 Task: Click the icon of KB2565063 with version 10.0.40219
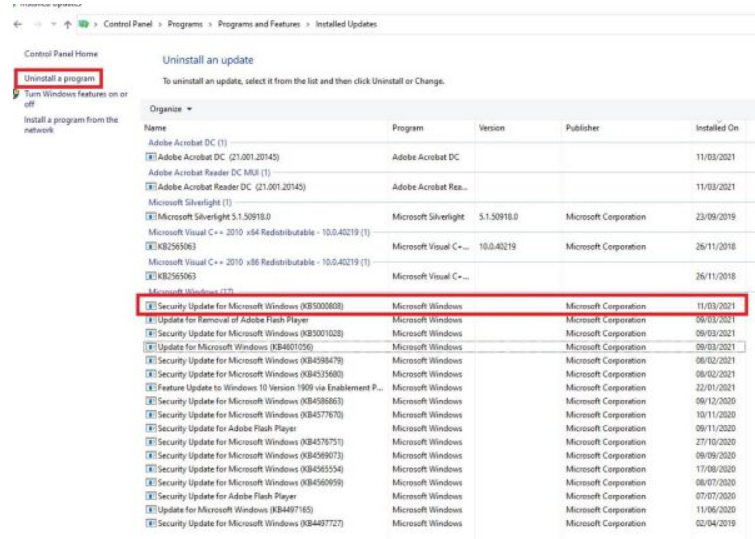click(151, 247)
